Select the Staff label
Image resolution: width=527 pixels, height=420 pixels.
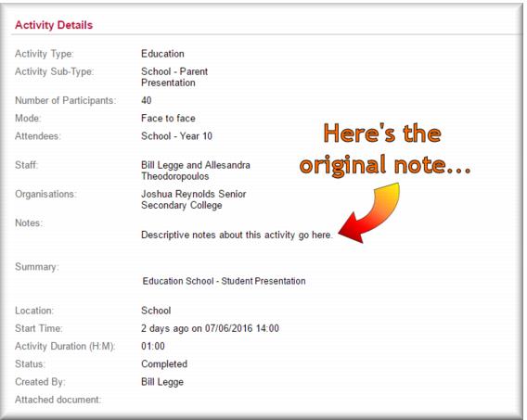(26, 165)
